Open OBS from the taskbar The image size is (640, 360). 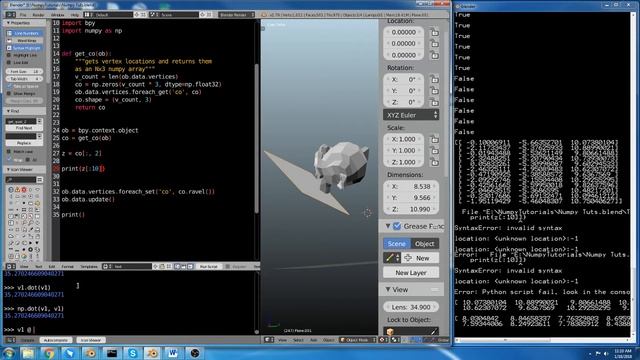click(x=195, y=353)
